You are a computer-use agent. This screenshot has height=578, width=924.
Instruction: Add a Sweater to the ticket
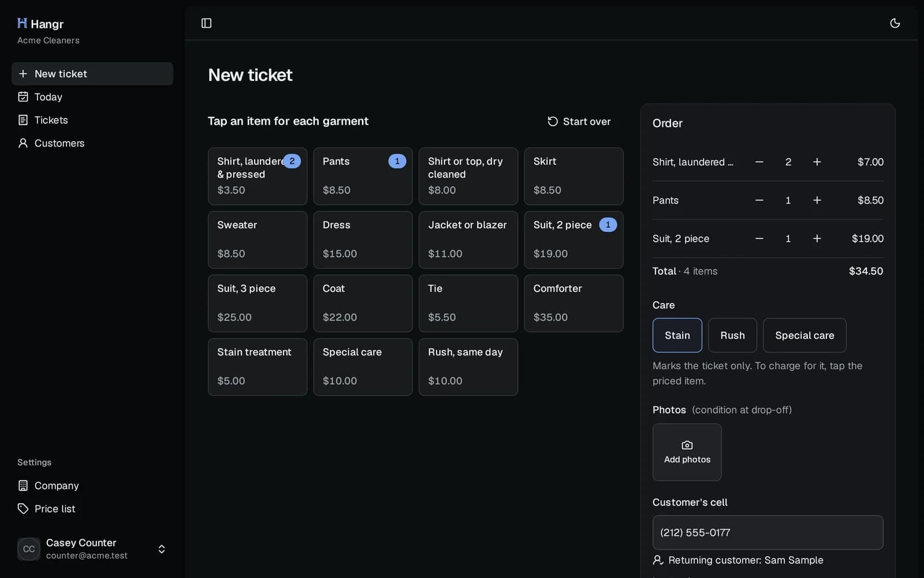[258, 240]
